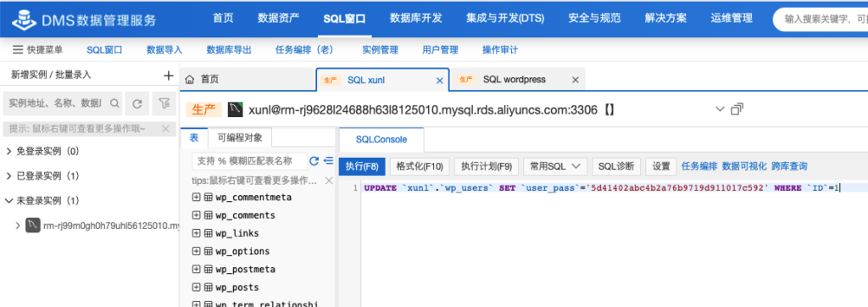Expand the wp_options table node
This screenshot has height=307, width=868.
pyautogui.click(x=196, y=251)
